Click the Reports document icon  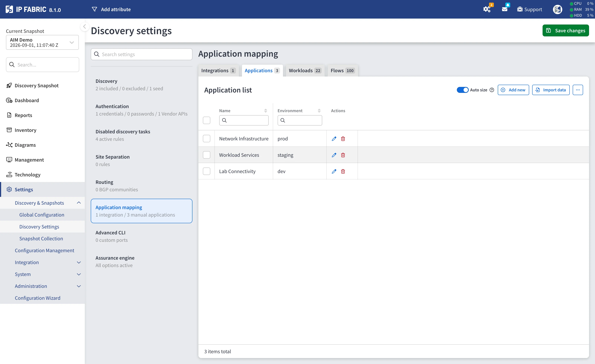point(9,115)
